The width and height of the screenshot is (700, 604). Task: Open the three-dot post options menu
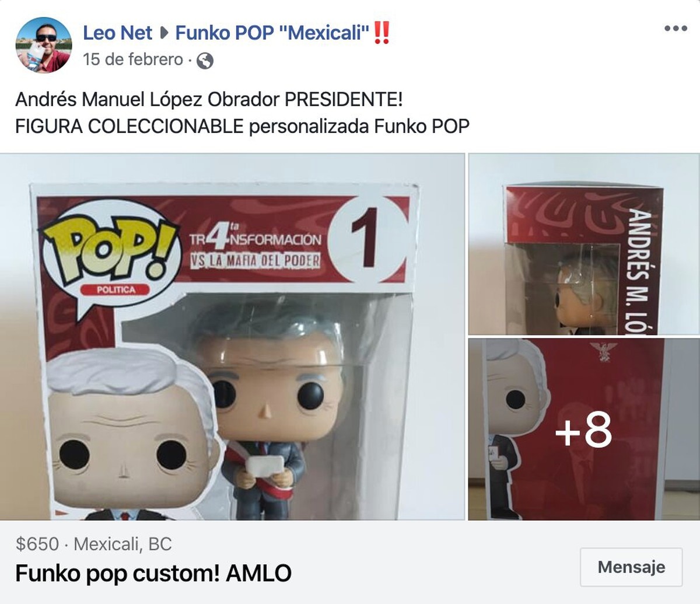click(675, 29)
